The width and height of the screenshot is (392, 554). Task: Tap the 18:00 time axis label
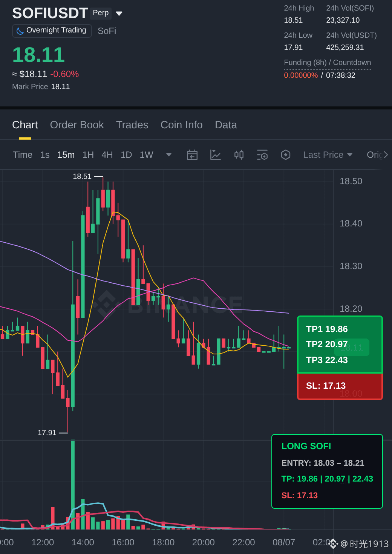click(163, 543)
